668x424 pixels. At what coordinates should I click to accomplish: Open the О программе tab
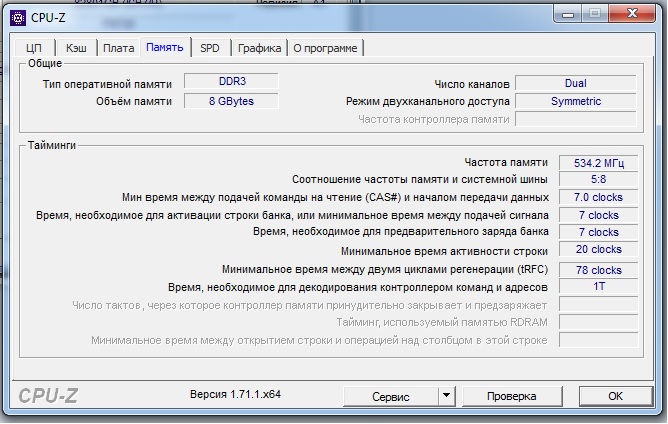[x=325, y=48]
